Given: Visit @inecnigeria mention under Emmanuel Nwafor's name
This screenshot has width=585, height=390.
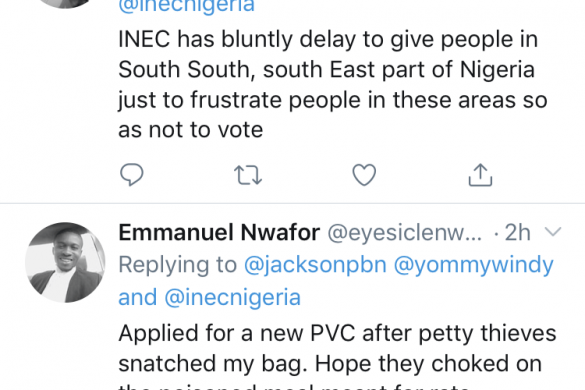Looking at the screenshot, I should click(232, 297).
